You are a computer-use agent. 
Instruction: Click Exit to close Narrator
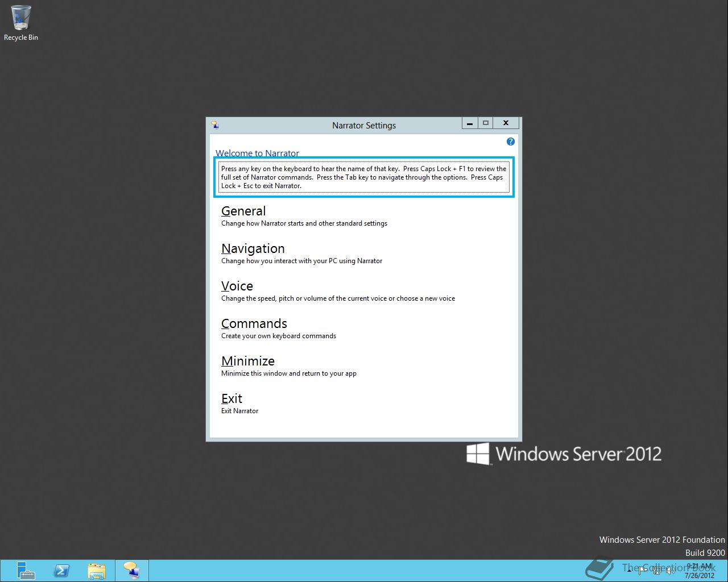click(231, 398)
